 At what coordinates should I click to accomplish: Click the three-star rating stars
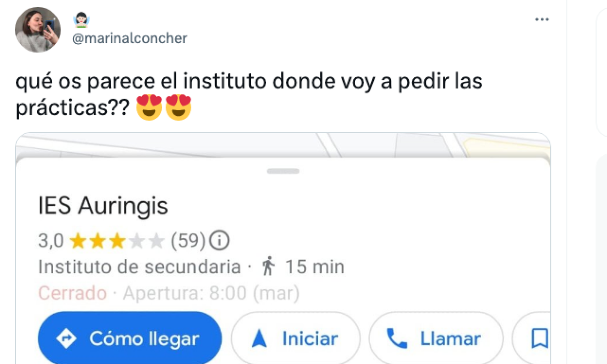[117, 241]
